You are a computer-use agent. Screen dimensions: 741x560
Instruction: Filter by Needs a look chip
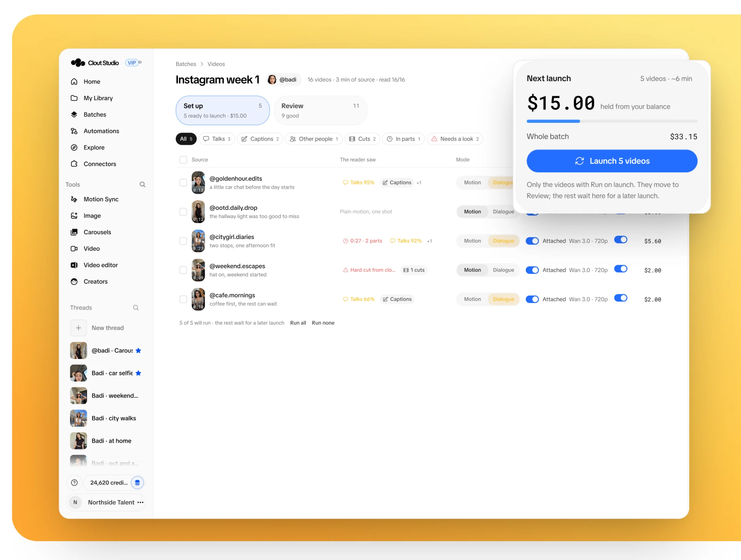455,139
